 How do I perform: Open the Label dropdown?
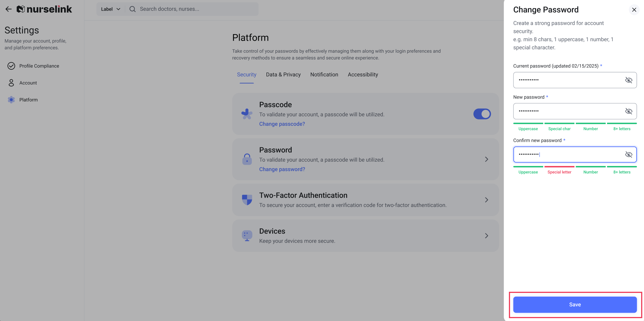pyautogui.click(x=110, y=9)
